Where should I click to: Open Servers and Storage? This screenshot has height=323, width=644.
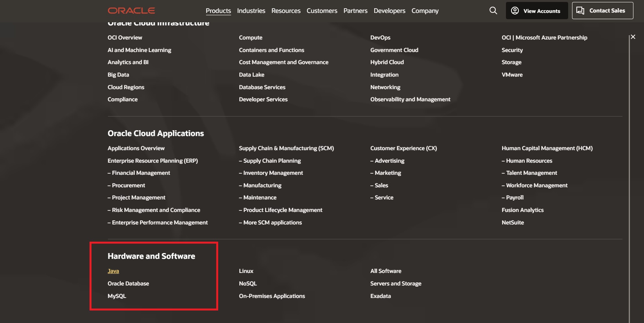[396, 284]
